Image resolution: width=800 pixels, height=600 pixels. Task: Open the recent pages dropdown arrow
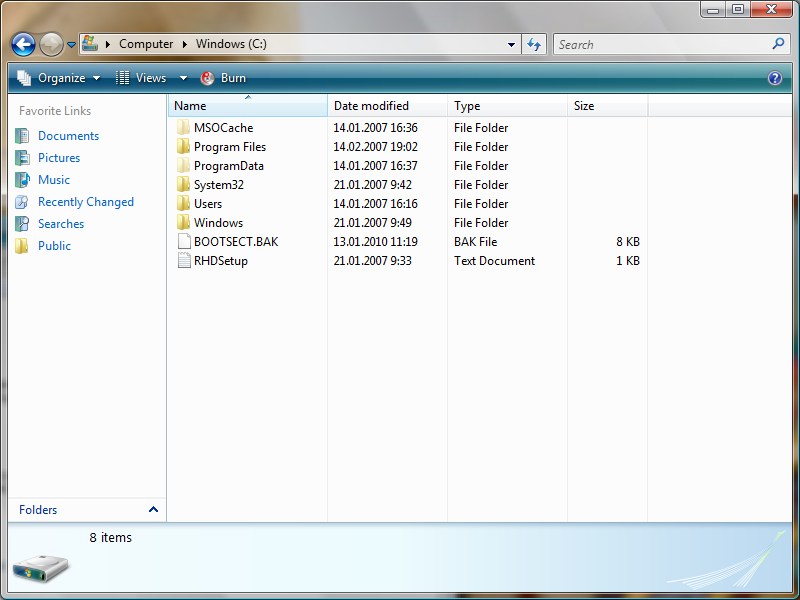(x=71, y=45)
